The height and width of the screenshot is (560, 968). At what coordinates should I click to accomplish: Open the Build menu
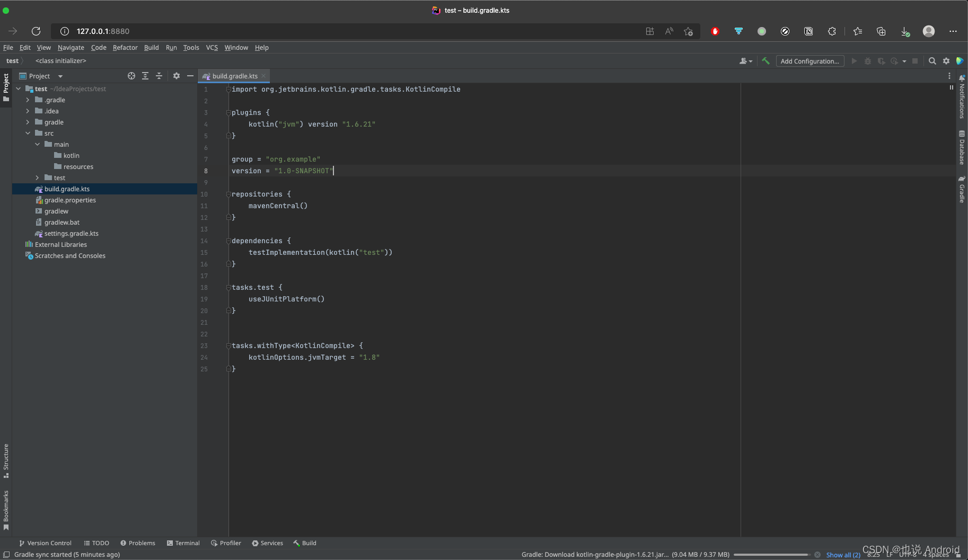151,48
